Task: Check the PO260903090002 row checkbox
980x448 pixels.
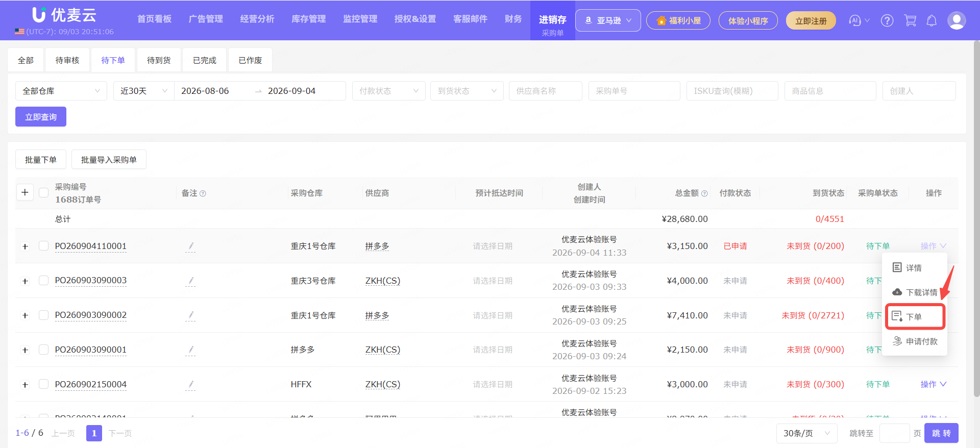Action: coord(43,315)
